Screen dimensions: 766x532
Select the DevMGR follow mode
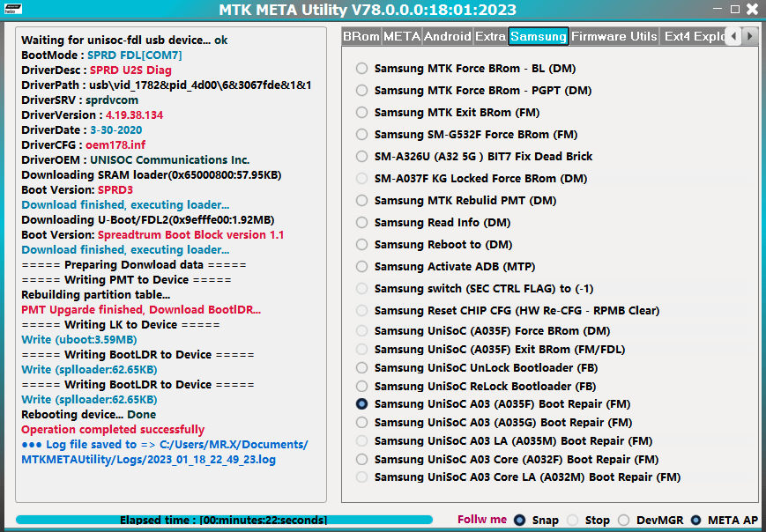click(x=623, y=520)
